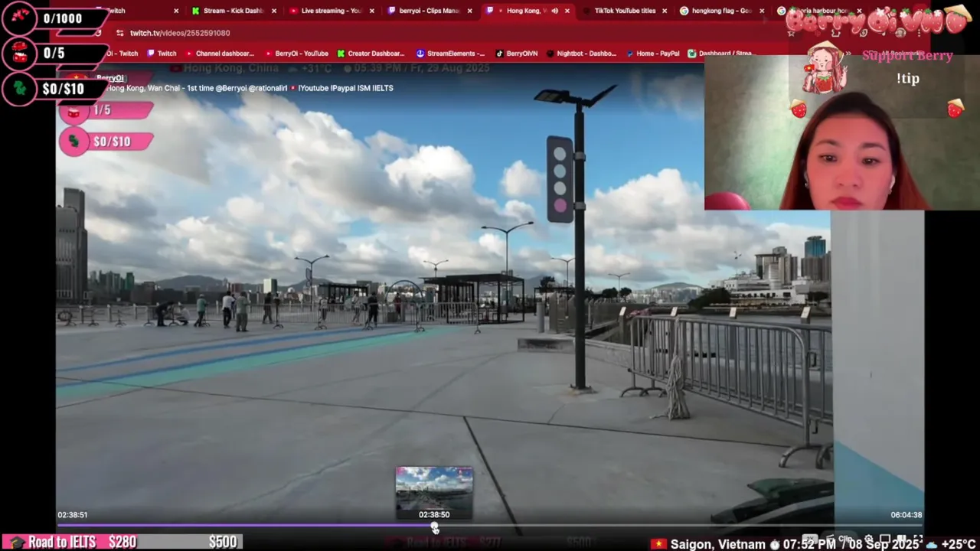Click the seek preview thumbnail

[x=434, y=488]
